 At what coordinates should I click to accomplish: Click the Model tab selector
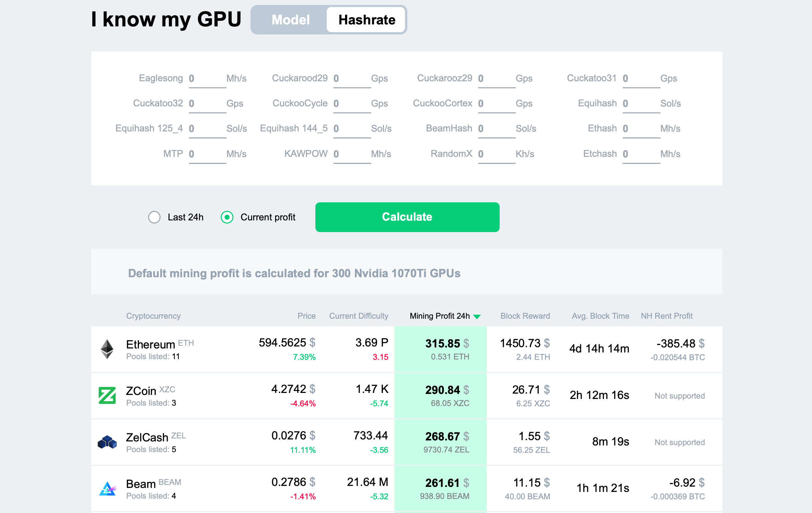pyautogui.click(x=290, y=19)
